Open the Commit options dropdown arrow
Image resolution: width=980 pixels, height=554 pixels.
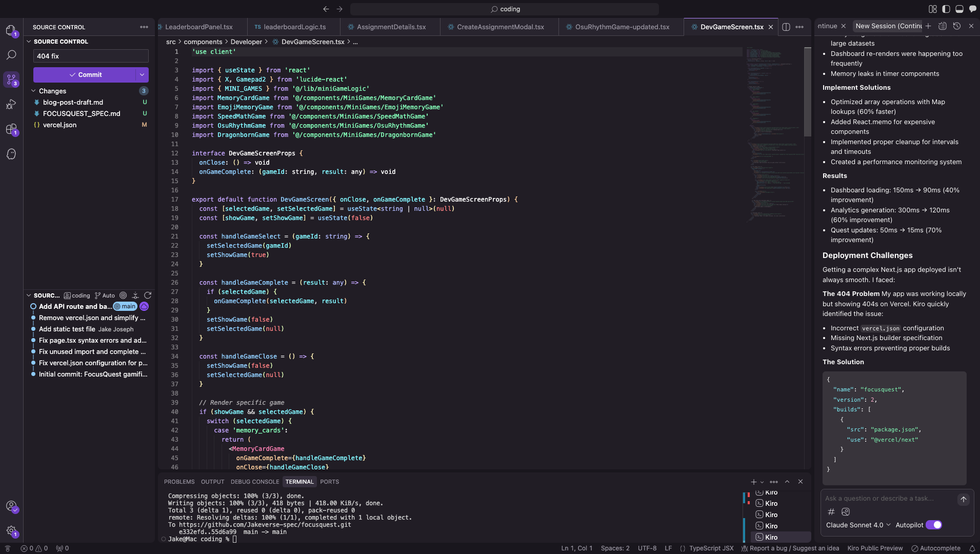(x=142, y=75)
